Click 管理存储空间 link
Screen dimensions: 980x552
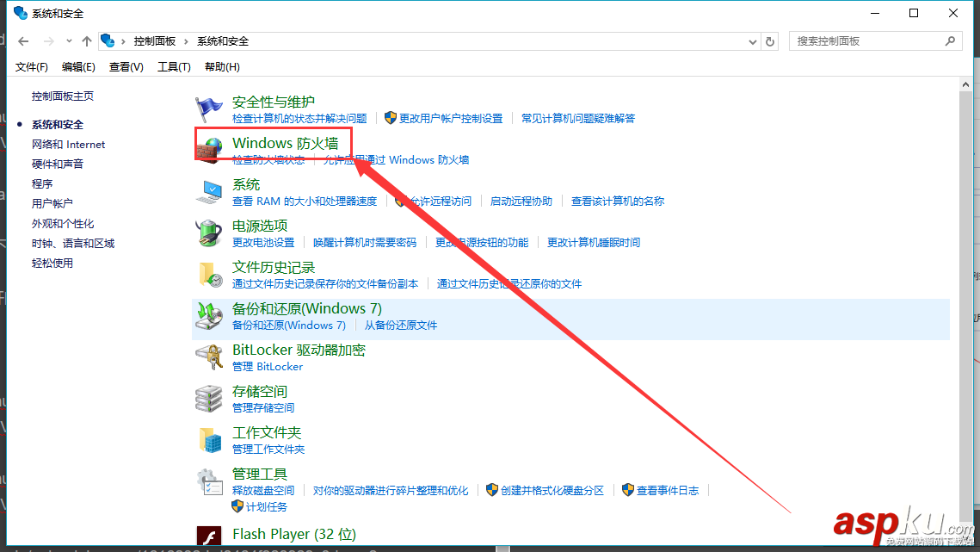tap(263, 408)
